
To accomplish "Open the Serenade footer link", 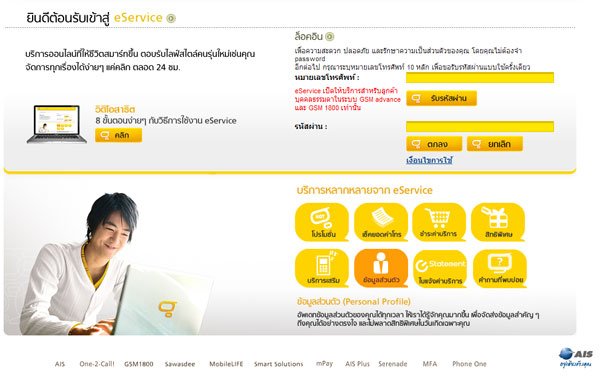I will click(393, 364).
